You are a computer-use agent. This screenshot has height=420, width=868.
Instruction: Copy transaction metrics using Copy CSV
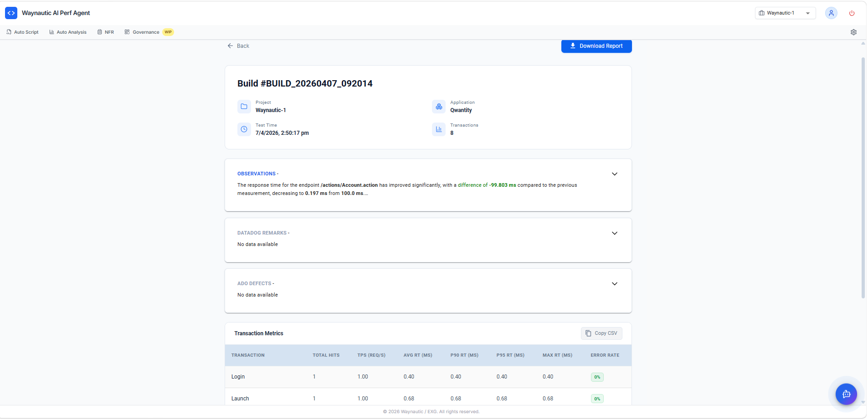click(601, 333)
